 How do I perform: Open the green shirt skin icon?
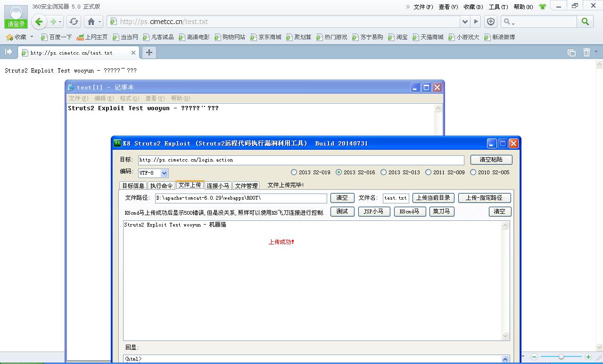pyautogui.click(x=542, y=7)
